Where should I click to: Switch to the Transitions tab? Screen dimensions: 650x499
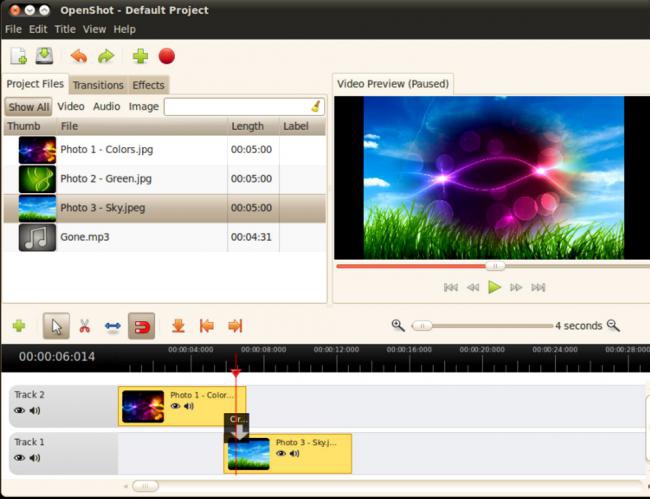coord(98,85)
